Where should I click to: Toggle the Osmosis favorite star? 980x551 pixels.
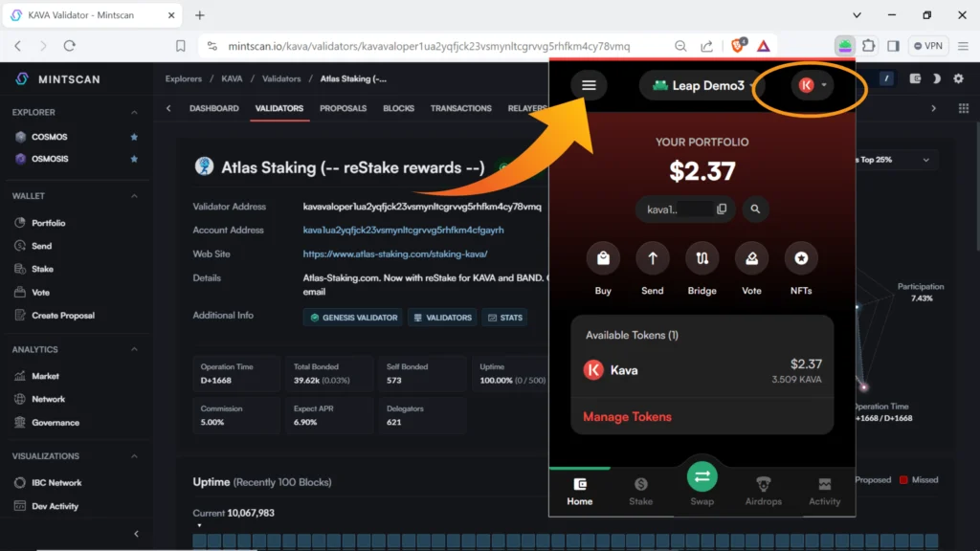[134, 159]
